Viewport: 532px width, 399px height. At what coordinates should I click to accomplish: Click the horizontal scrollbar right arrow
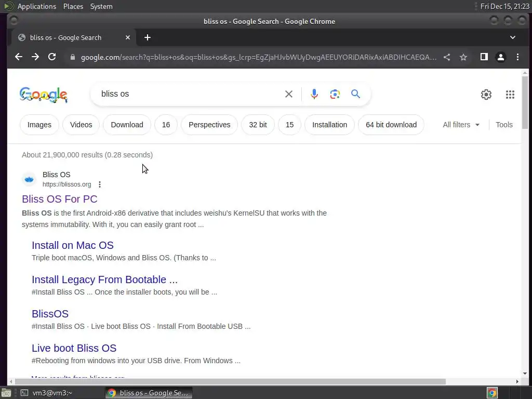pos(517,382)
